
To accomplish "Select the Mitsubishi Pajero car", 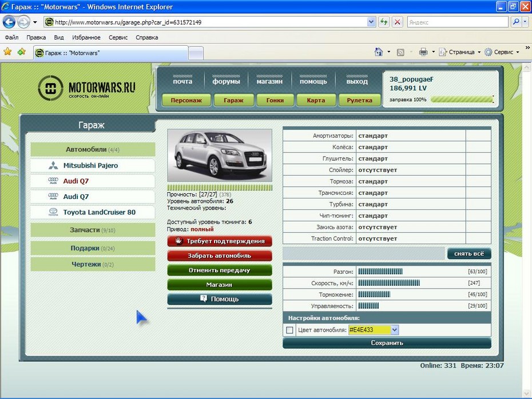I will coord(90,165).
